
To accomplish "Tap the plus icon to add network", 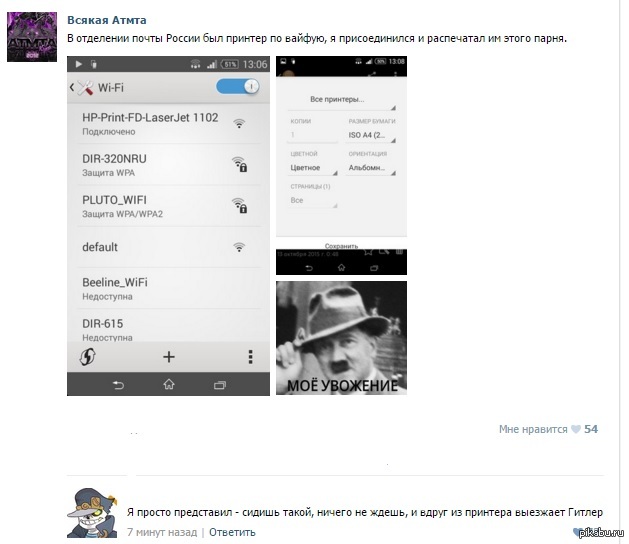I will [x=169, y=357].
